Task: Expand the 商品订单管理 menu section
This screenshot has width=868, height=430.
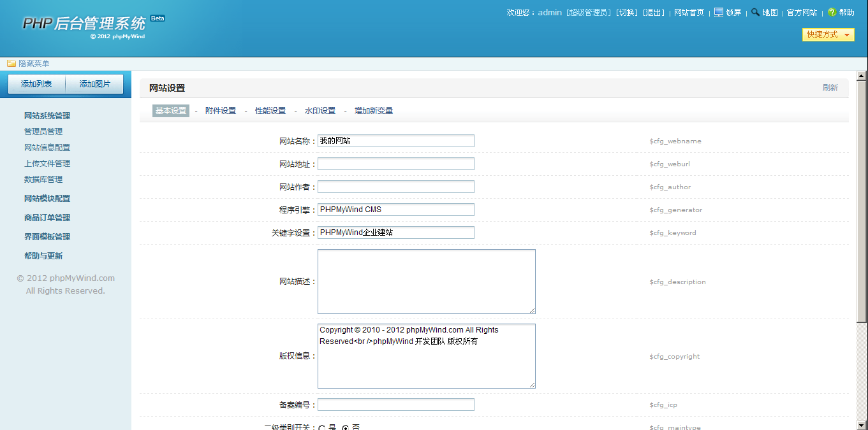Action: click(x=47, y=218)
